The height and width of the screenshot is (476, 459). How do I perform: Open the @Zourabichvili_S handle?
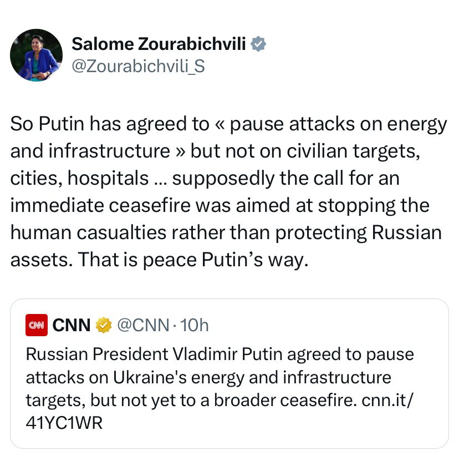[x=139, y=66]
